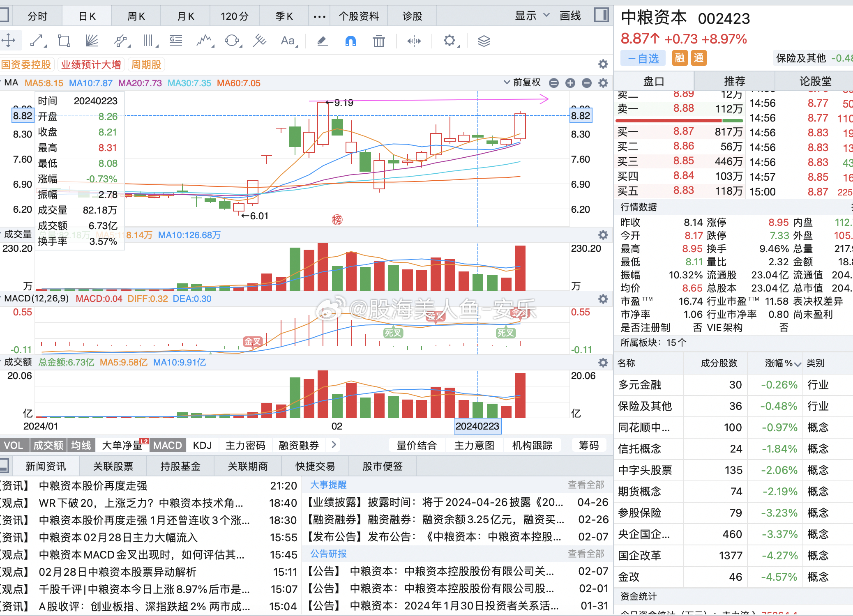Open the 成交额 panel settings gear
Viewport: 853px width, 616px height.
pyautogui.click(x=603, y=362)
